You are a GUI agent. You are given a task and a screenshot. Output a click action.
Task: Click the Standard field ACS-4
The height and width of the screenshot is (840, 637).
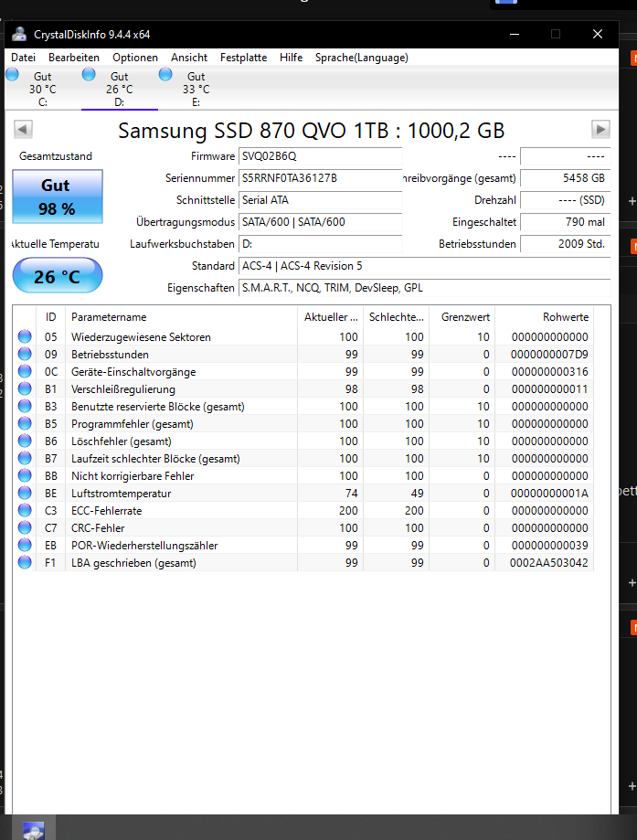(x=425, y=266)
